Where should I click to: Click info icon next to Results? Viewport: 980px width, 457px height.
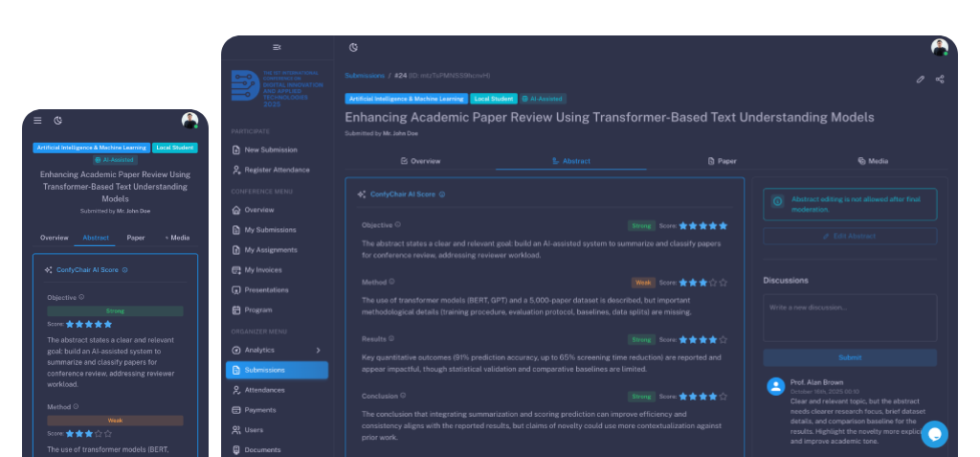click(391, 339)
